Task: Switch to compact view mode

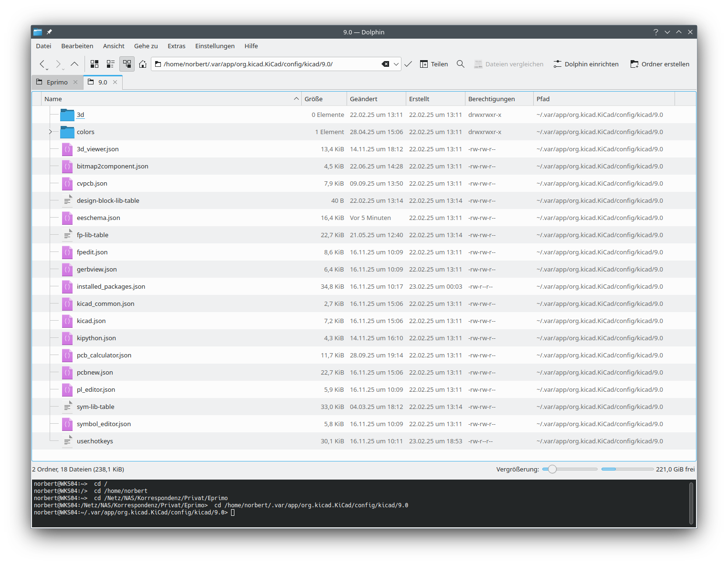Action: click(111, 64)
